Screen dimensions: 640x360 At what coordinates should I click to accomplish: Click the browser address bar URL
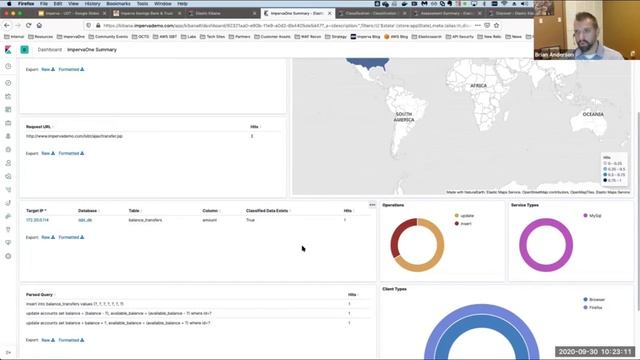(x=287, y=25)
